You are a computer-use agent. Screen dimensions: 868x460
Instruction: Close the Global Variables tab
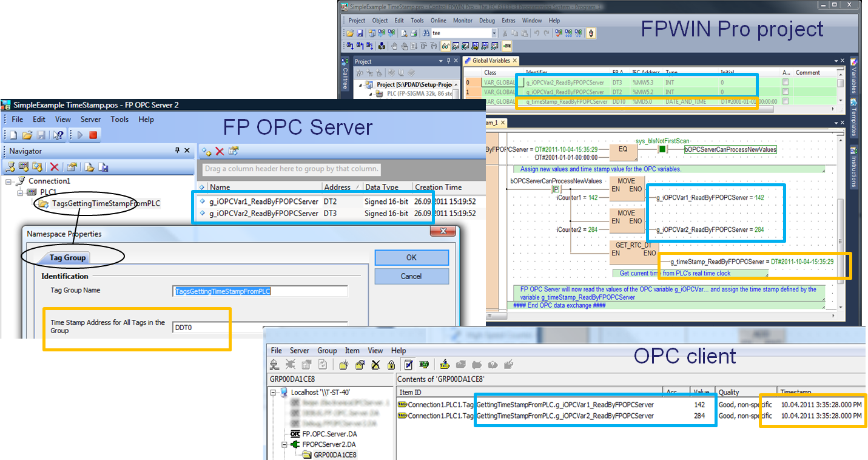tap(515, 61)
